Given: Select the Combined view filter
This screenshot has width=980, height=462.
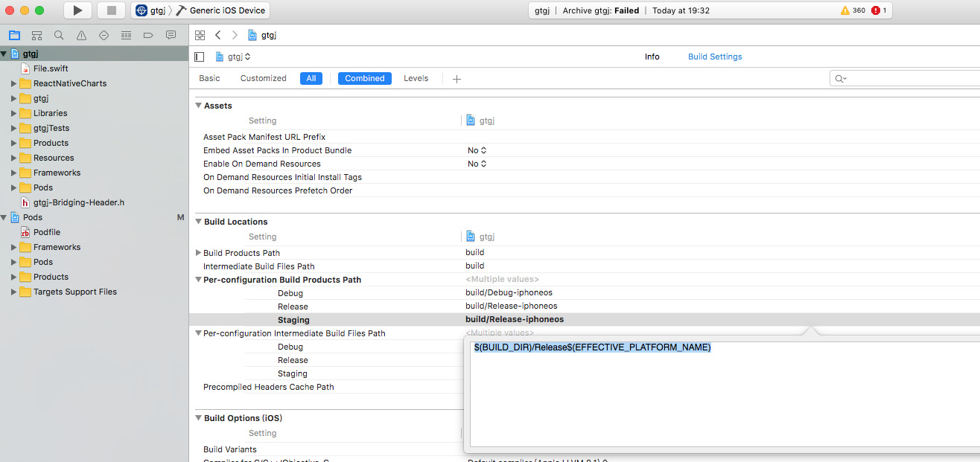Looking at the screenshot, I should click(365, 78).
